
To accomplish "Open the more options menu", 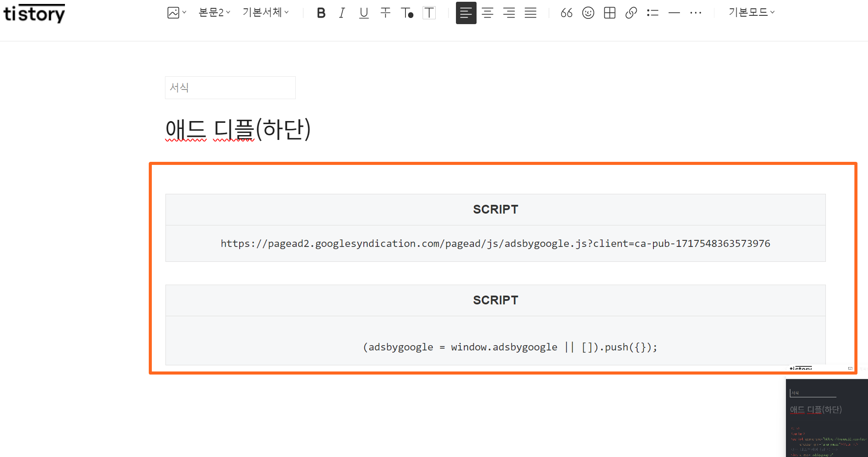I will [696, 13].
